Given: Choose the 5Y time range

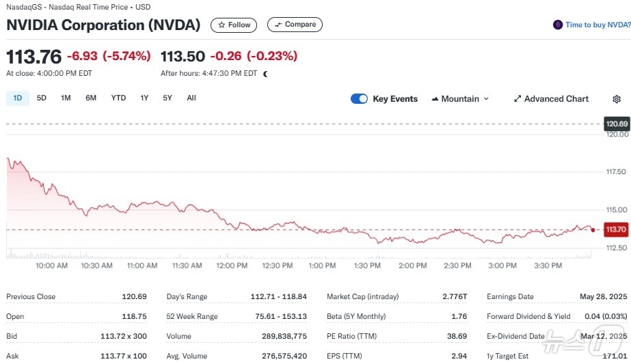Looking at the screenshot, I should coord(167,98).
